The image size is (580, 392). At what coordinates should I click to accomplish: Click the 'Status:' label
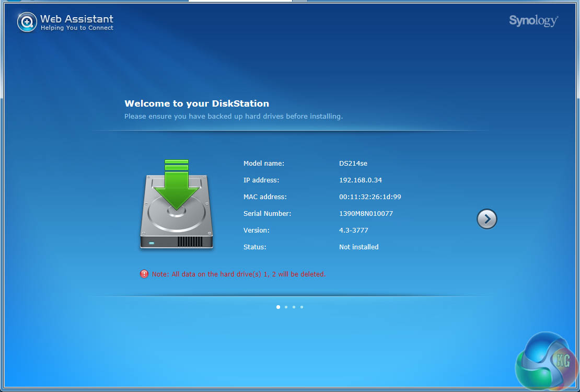point(255,247)
